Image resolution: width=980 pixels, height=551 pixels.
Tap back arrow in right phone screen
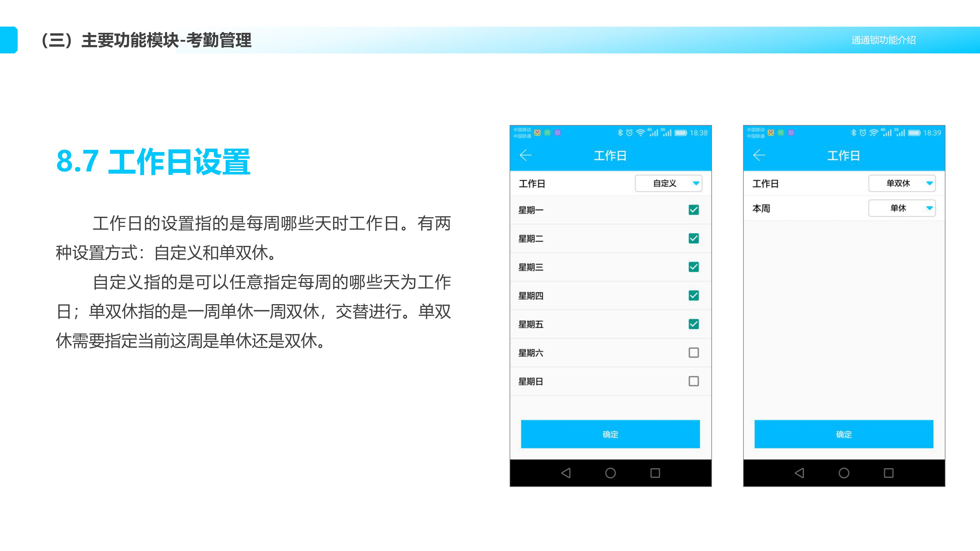(759, 155)
